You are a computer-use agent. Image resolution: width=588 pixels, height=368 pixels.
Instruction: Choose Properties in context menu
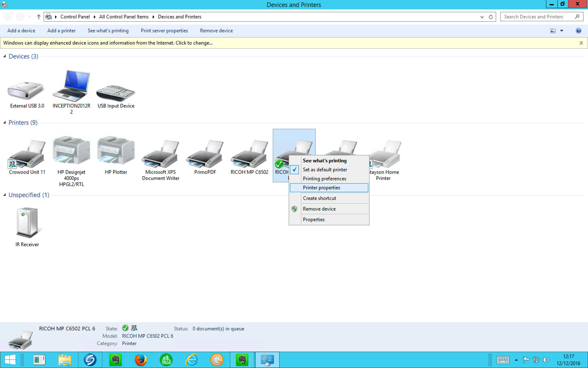[x=329, y=220]
